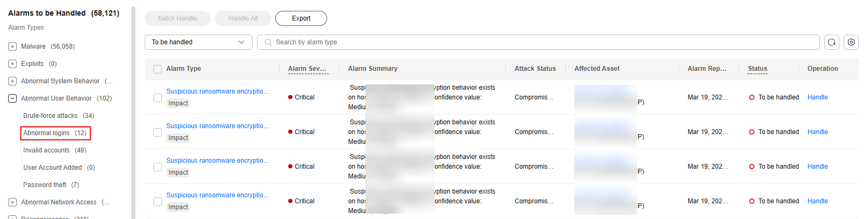Check the first alarm row checkbox
Screen dimensions: 868x219
[158, 98]
